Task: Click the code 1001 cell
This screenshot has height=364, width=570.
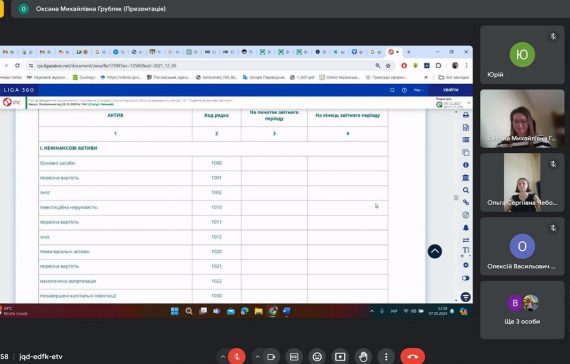Action: pyautogui.click(x=217, y=178)
